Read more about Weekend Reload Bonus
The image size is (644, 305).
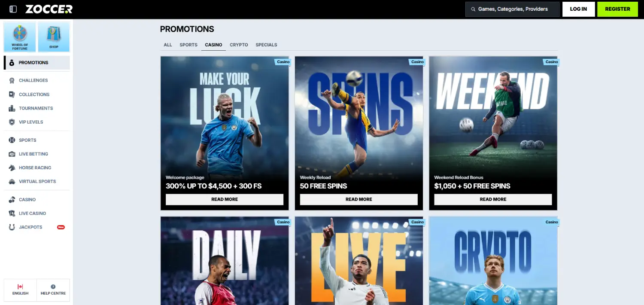point(493,199)
